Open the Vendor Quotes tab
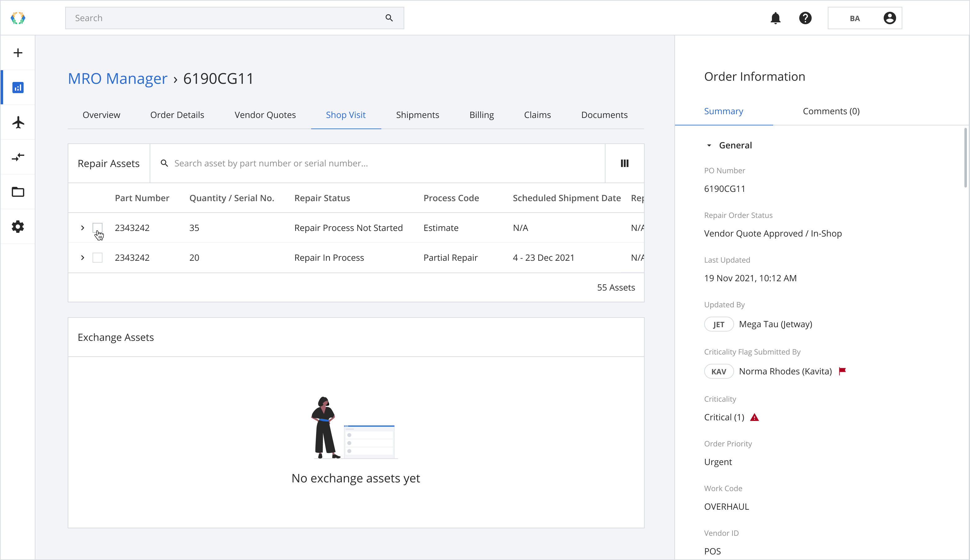The height and width of the screenshot is (560, 970). click(x=265, y=115)
